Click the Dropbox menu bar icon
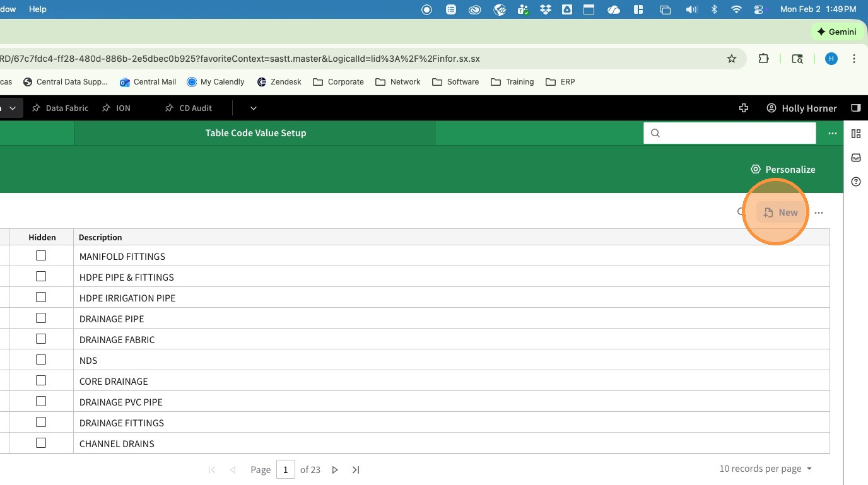Viewport: 868px width, 485px height. click(546, 9)
